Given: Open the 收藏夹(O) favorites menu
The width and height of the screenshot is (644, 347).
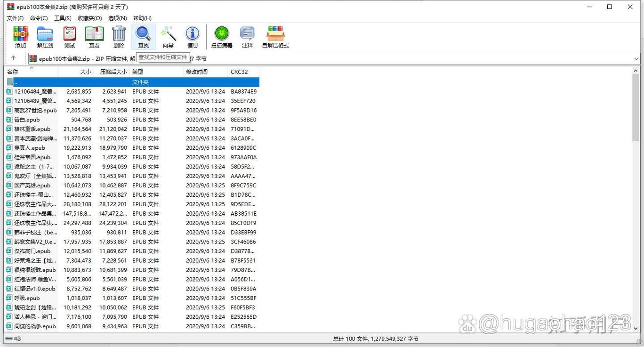Looking at the screenshot, I should point(89,18).
